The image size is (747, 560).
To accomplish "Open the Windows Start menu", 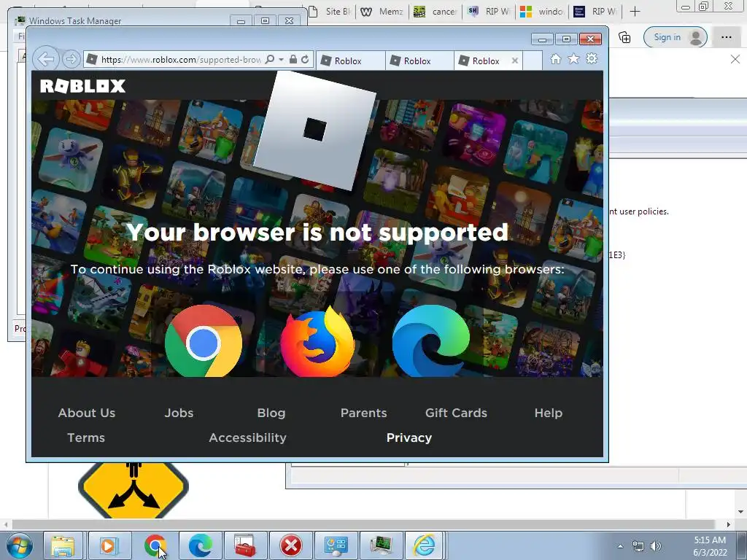I will 19,545.
